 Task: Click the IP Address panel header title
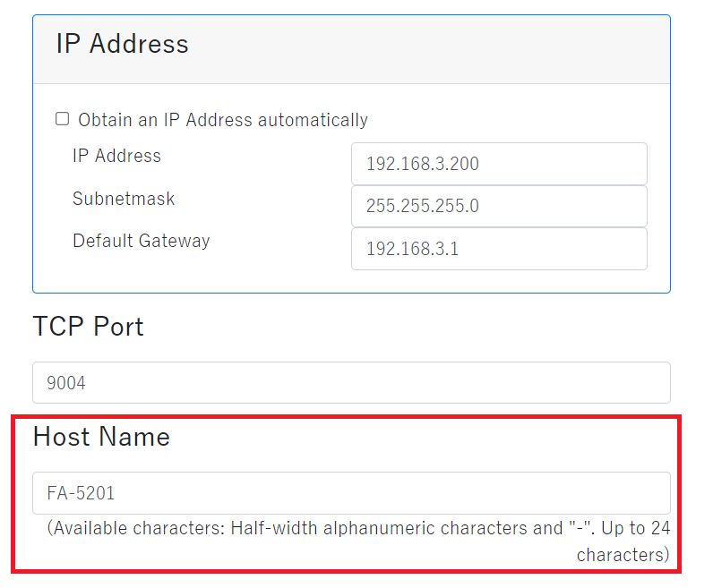pos(123,45)
